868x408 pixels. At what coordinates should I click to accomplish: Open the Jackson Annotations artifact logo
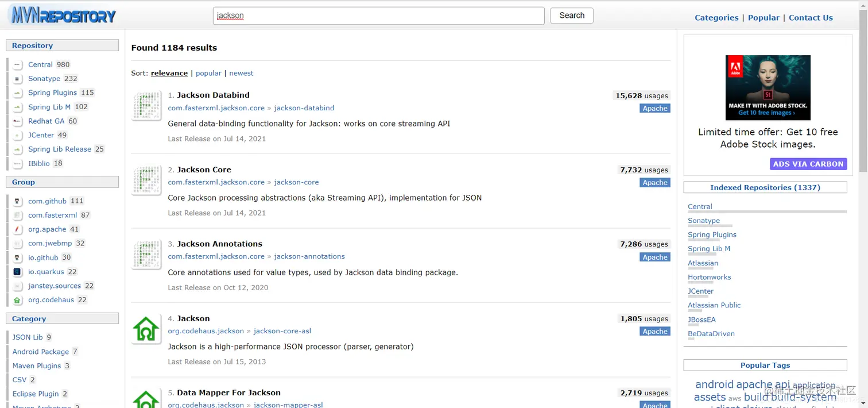(146, 254)
